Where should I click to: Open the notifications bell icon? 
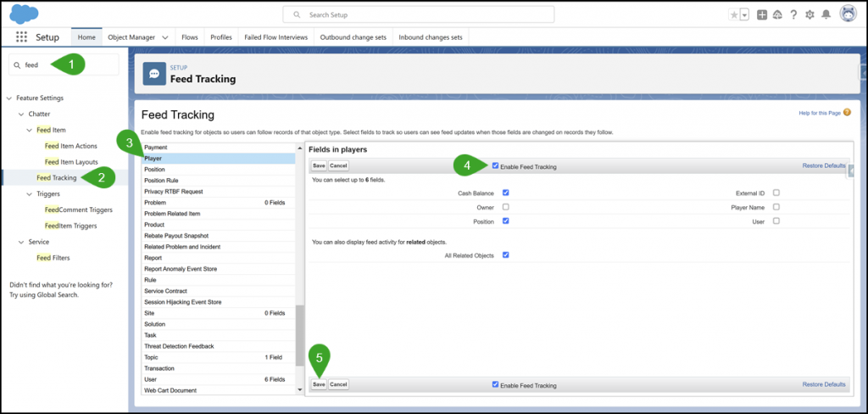(826, 15)
